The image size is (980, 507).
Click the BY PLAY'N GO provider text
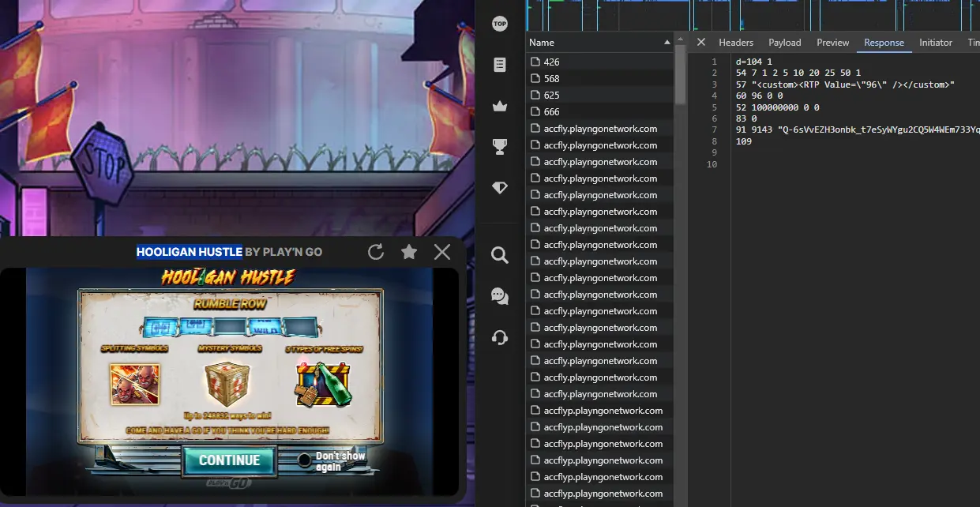click(x=283, y=252)
